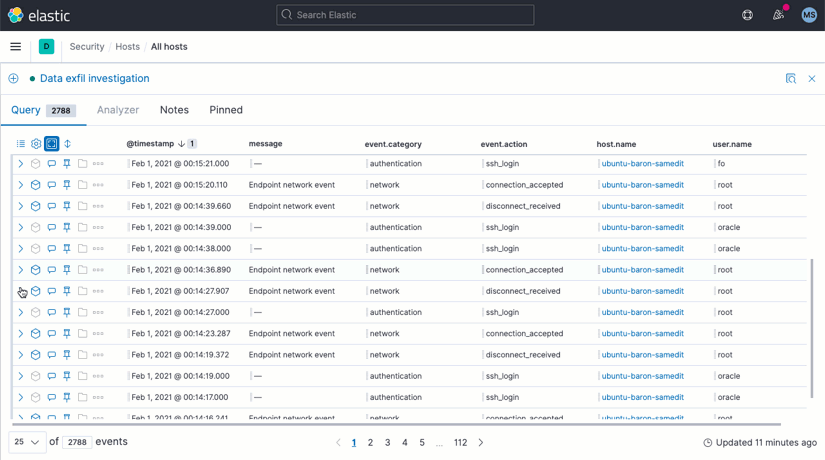Screen dimensions: 825x460
Task: Add a note to the 00:14:27.907 event
Action: click(52, 291)
